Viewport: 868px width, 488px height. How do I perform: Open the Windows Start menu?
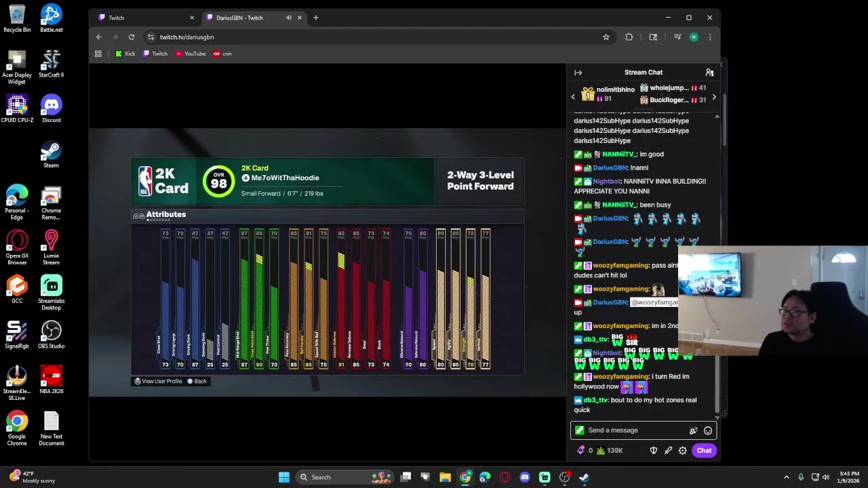tap(284, 477)
